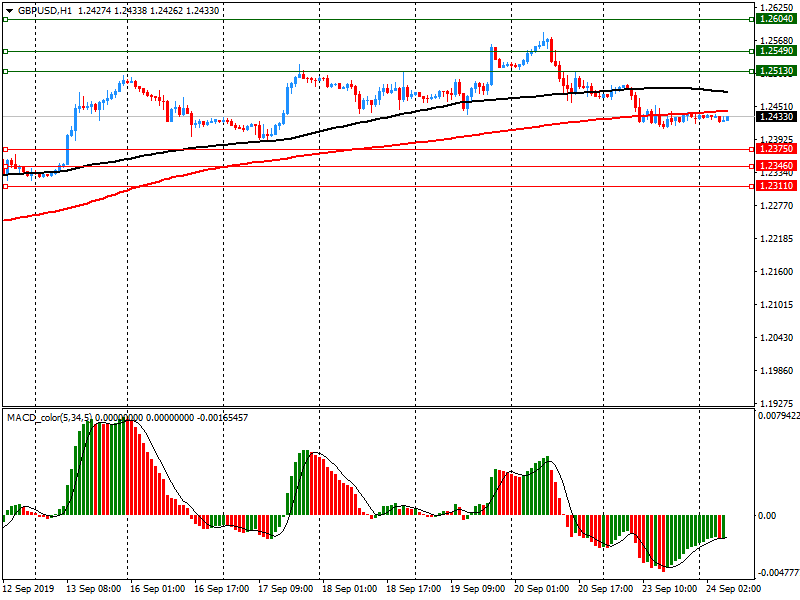Click the 20 Sep 01:00 time label
Screen dimensions: 800x600
(541, 589)
